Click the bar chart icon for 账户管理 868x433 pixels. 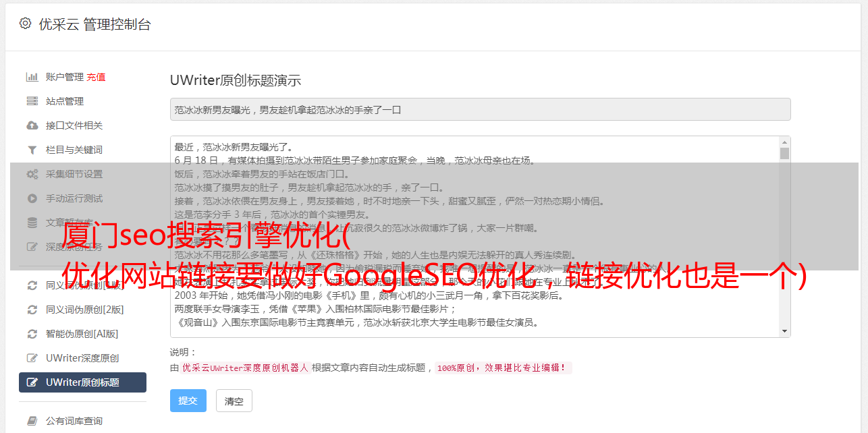click(x=32, y=77)
